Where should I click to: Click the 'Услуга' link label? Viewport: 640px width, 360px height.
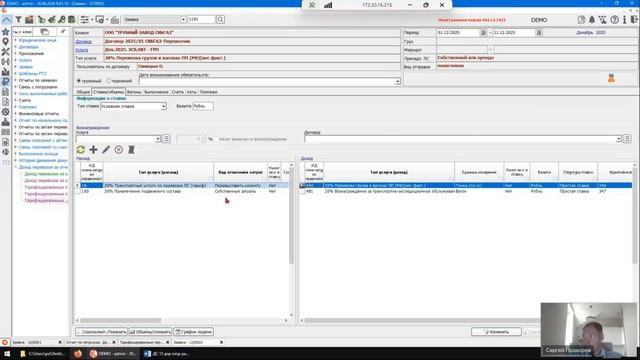82,50
